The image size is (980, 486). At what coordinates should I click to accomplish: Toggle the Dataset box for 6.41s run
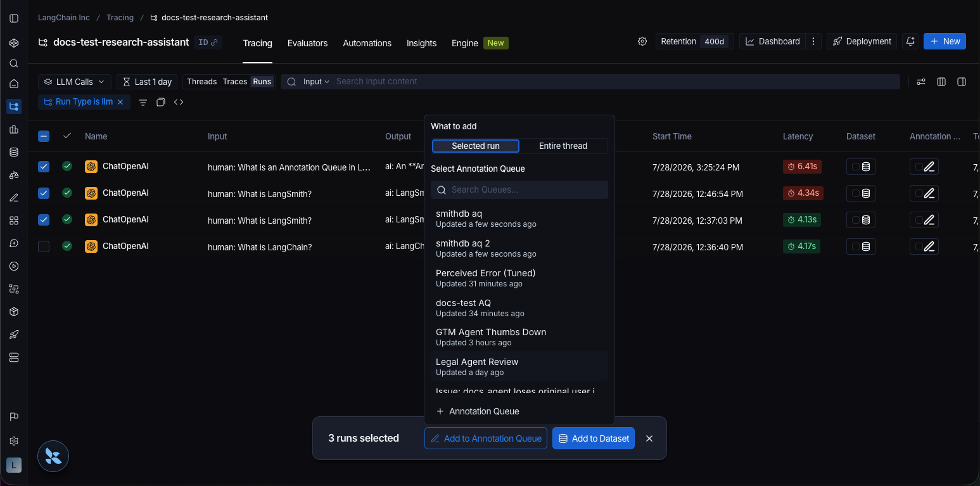pos(861,167)
